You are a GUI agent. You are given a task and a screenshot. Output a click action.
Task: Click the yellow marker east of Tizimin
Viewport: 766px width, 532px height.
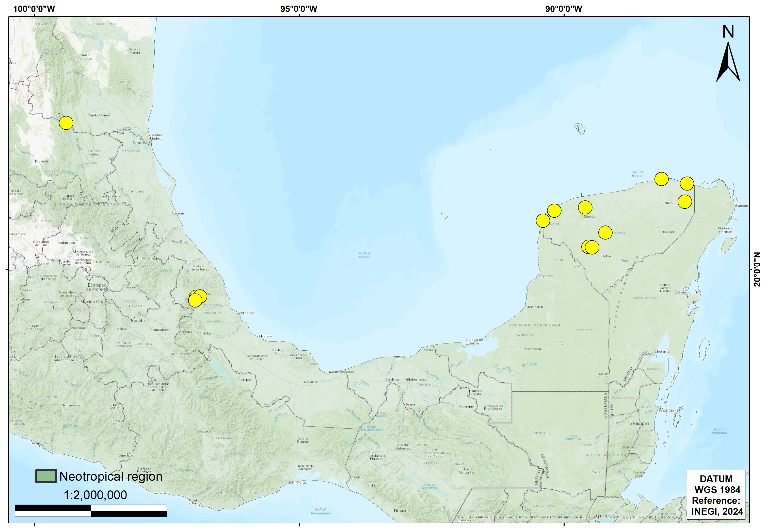[684, 202]
